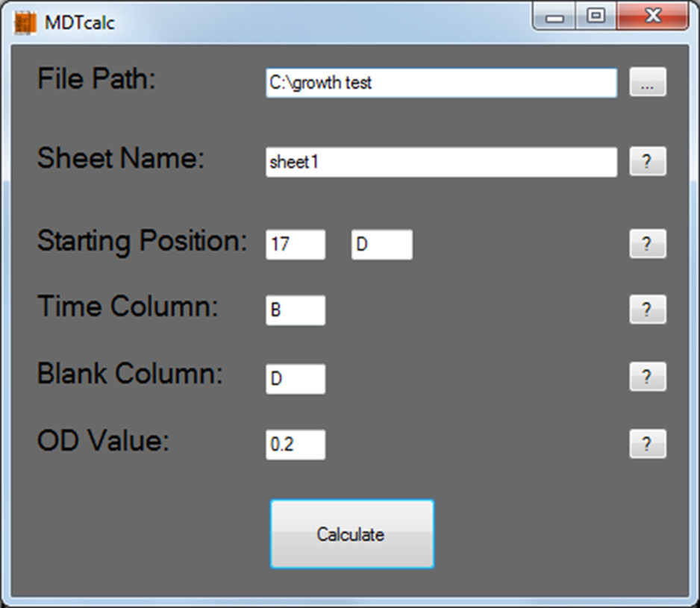
Task: Click the File Path text field
Action: click(441, 83)
